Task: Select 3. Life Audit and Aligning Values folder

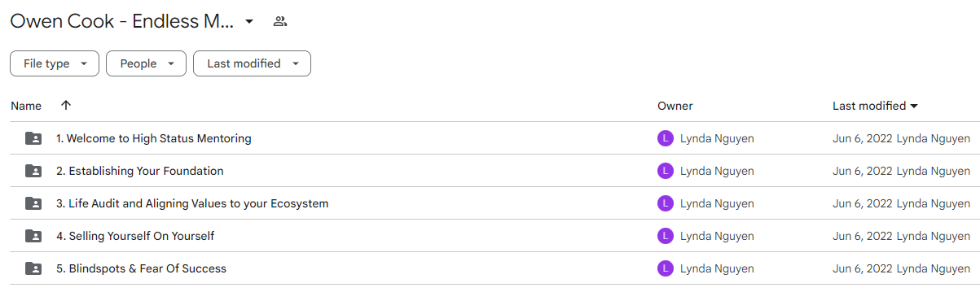Action: (x=192, y=203)
